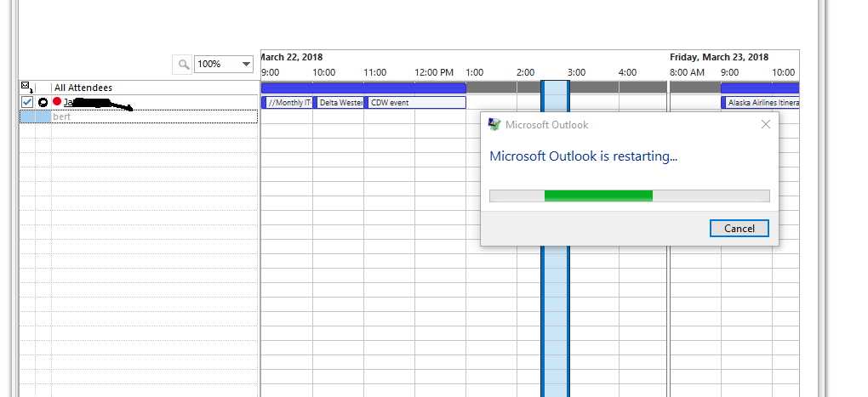Open the 'CDW event' calendar block
868x397 pixels.
coord(415,102)
